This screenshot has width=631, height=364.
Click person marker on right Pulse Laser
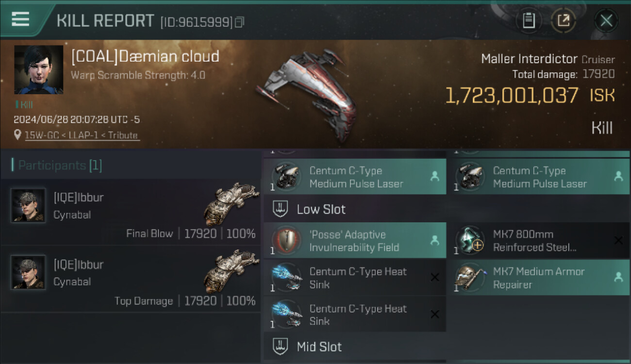click(x=618, y=177)
